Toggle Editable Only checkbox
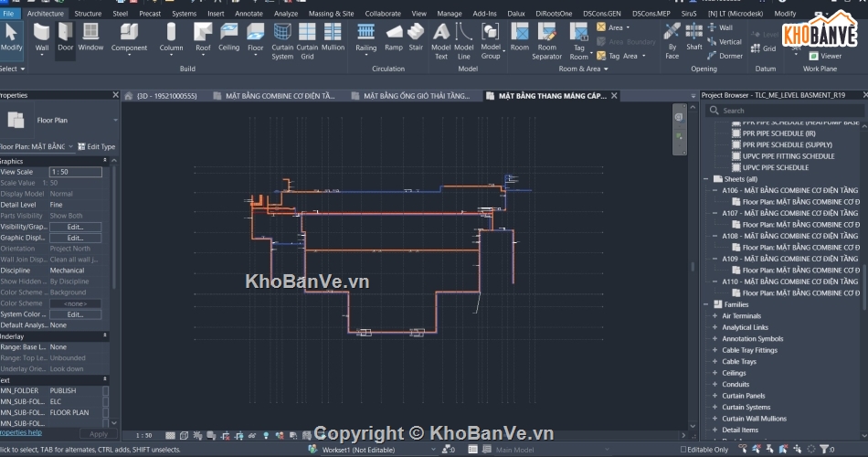Image resolution: width=868 pixels, height=457 pixels. (683, 450)
